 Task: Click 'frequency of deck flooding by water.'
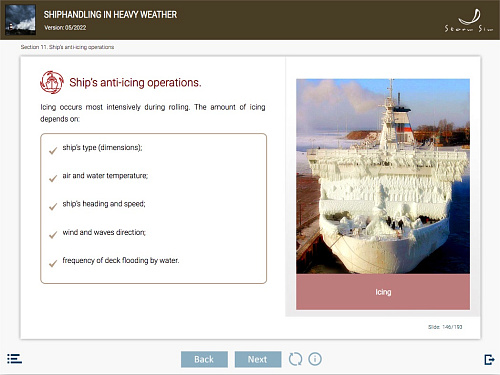(121, 260)
